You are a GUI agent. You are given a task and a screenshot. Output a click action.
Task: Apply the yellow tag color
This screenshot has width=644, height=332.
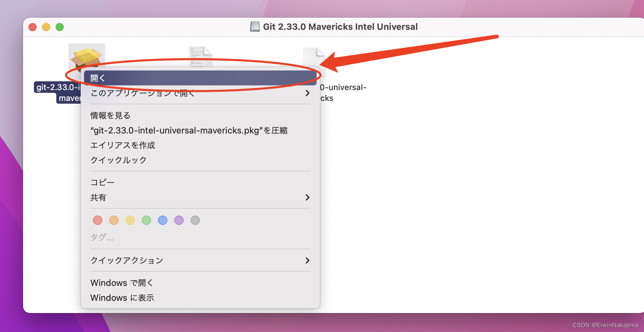click(x=130, y=220)
